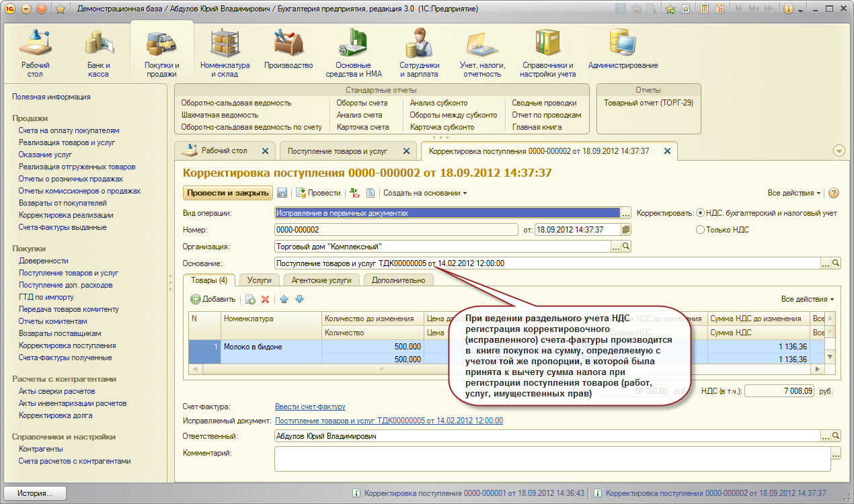The height and width of the screenshot is (504, 854).
Task: Open Корректировка поступления 0000-000001 in status bar
Action: tap(468, 493)
